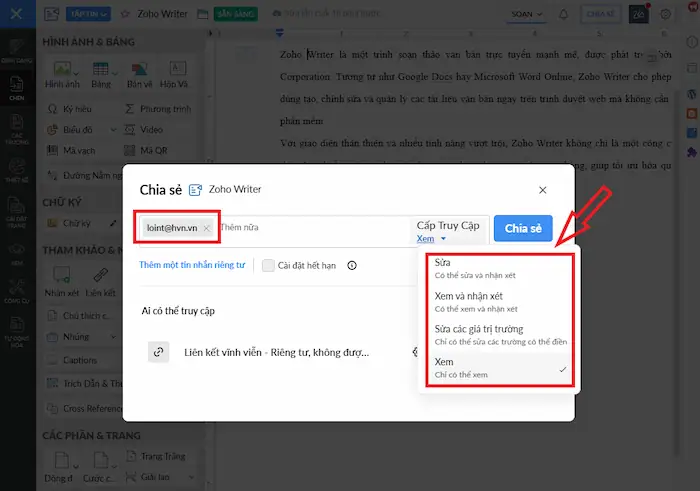Click Thêm một tin nhắn riêng tư link

point(192,266)
